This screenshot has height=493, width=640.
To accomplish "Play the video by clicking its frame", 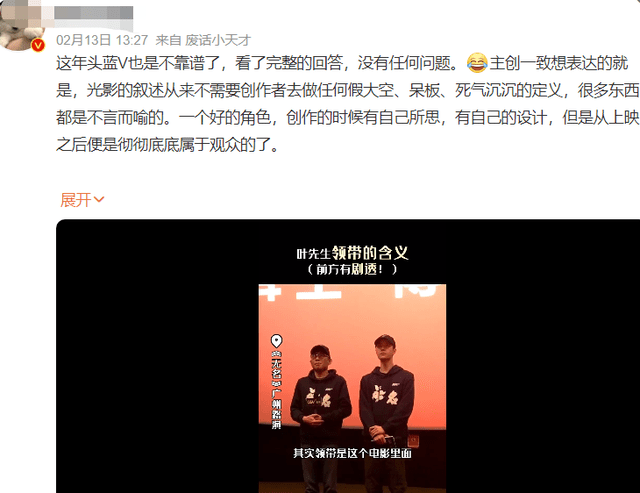I will (x=352, y=389).
